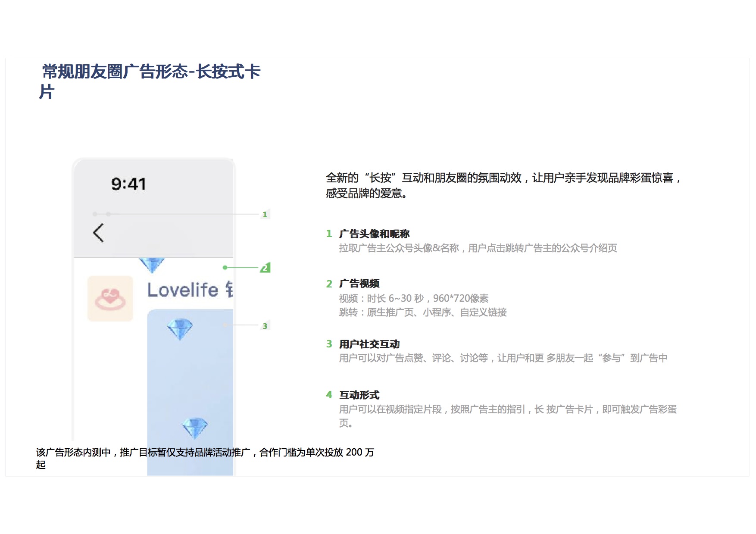
Task: Click the diamond at top of blue video card
Action: [x=180, y=329]
